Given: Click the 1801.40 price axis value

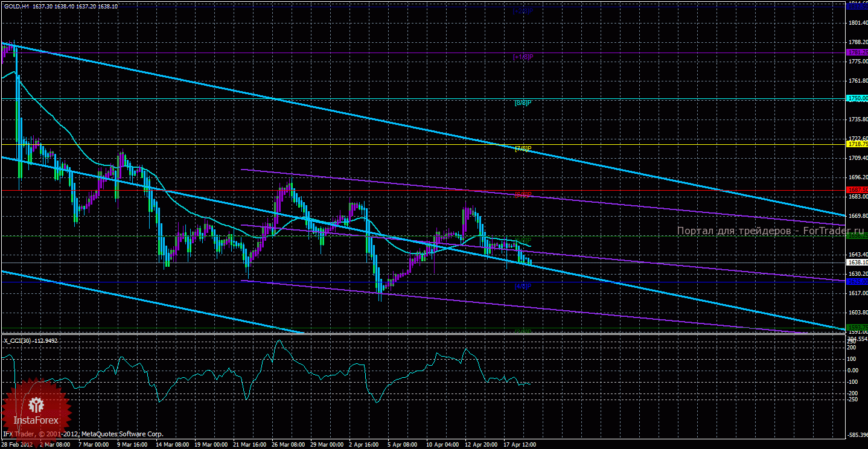Looking at the screenshot, I should (x=857, y=23).
